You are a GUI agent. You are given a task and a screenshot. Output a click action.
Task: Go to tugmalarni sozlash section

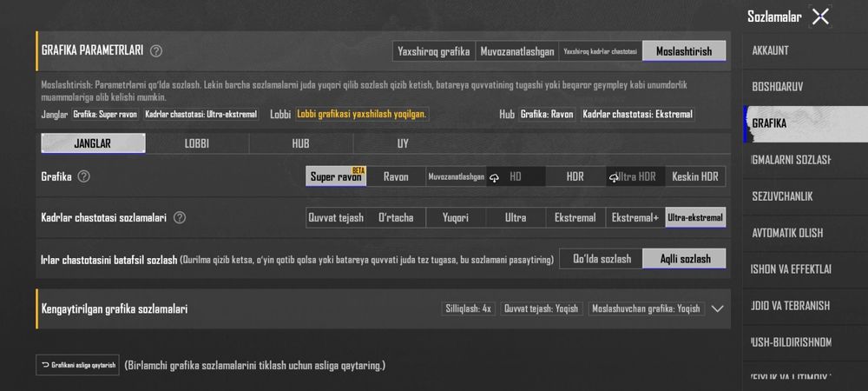point(806,161)
